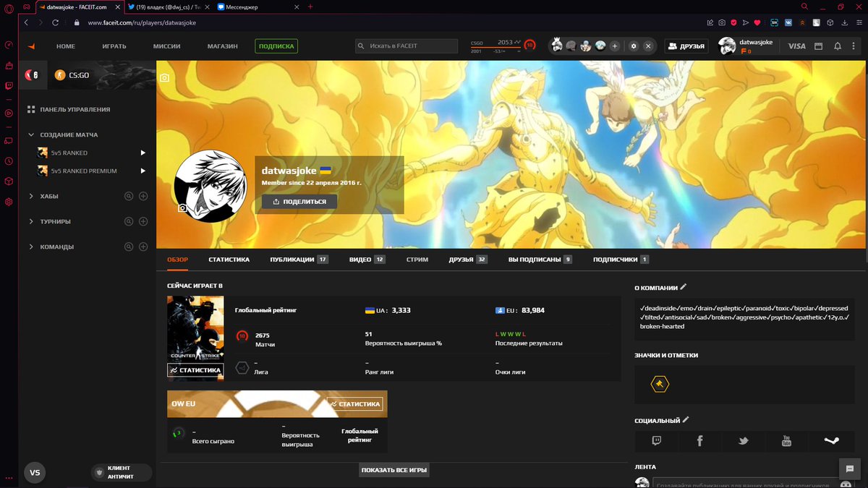Viewport: 868px width, 488px height.
Task: Open Twitter social link icon
Action: [x=743, y=440]
